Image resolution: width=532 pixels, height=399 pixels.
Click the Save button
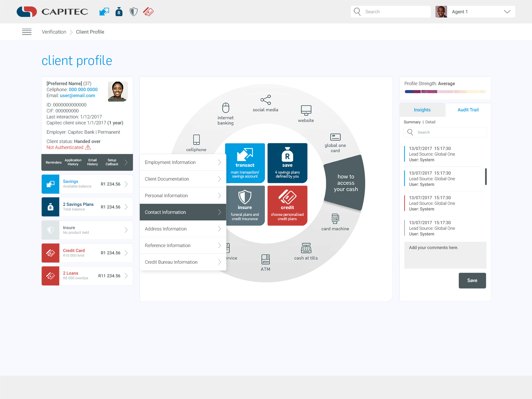(x=472, y=281)
